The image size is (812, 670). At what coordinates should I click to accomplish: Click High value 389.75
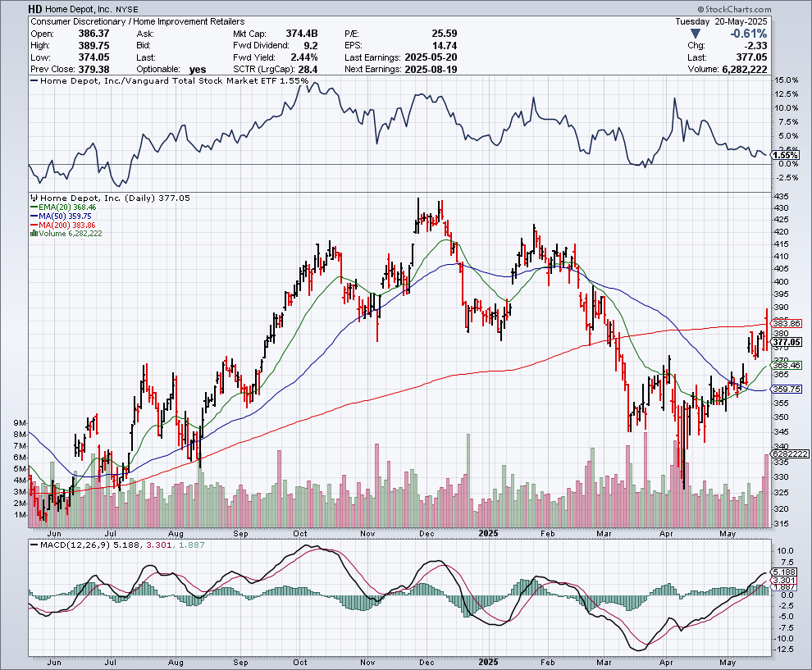click(94, 46)
